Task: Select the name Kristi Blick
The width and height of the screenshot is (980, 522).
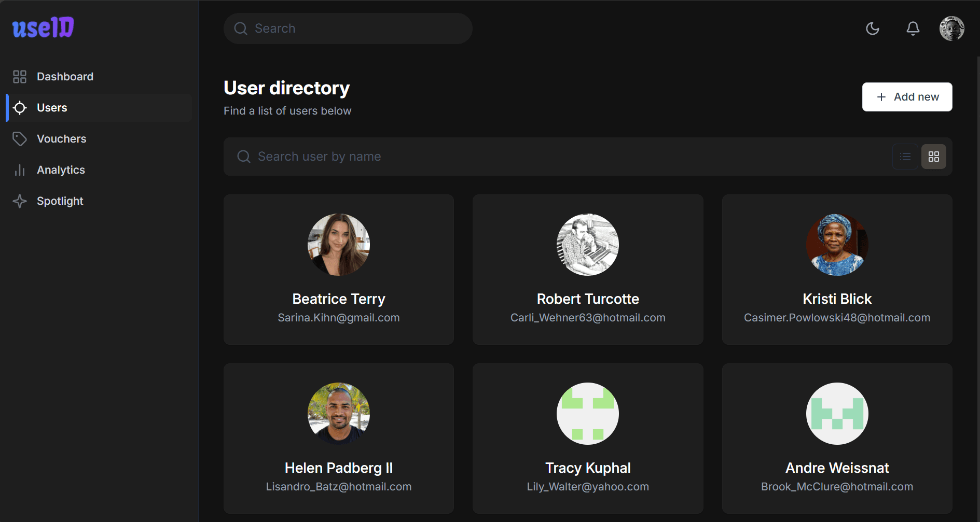Action: coord(837,299)
